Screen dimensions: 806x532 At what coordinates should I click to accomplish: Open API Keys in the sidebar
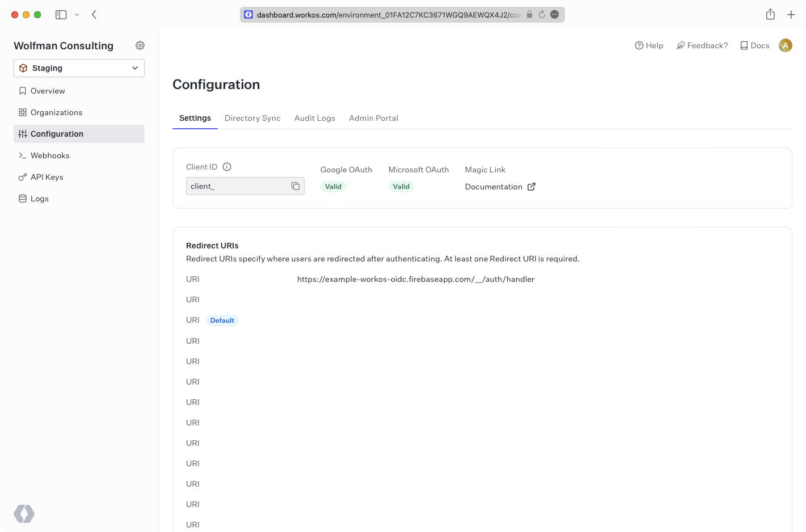click(x=47, y=177)
